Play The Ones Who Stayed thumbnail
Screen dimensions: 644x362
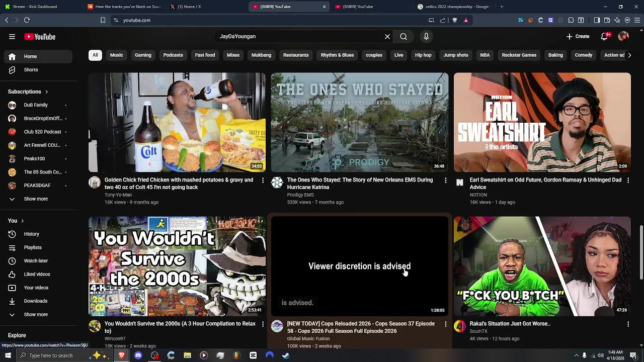(360, 122)
